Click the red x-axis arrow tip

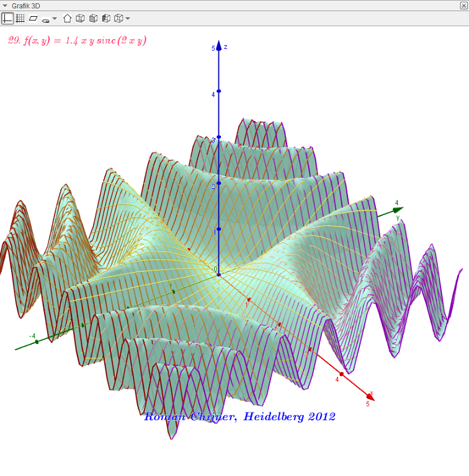point(370,397)
